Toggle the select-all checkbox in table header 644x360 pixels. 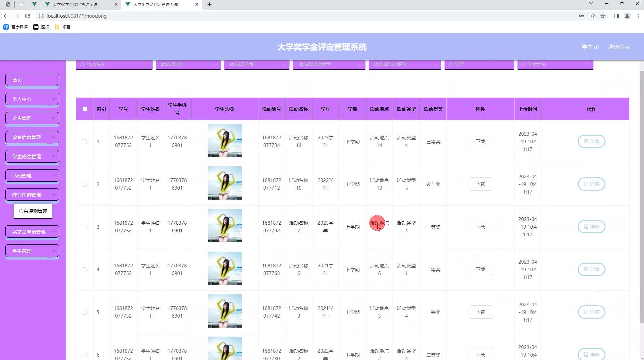(x=85, y=109)
